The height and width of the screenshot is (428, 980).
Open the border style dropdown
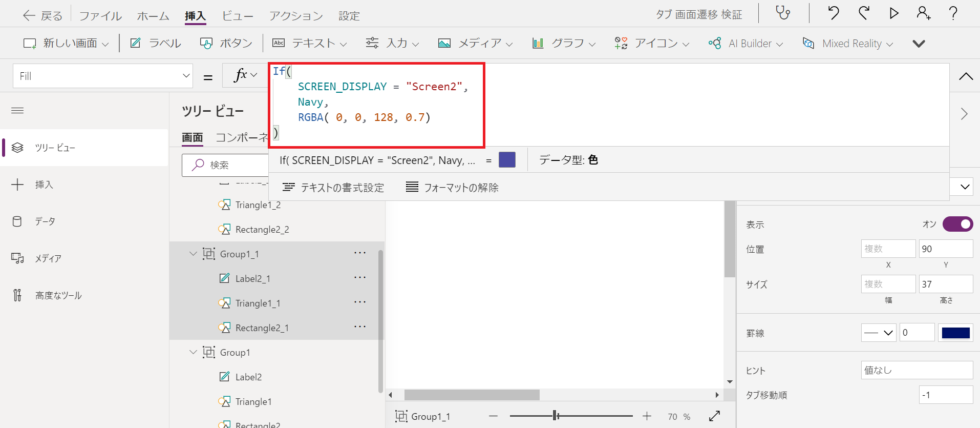pyautogui.click(x=879, y=333)
